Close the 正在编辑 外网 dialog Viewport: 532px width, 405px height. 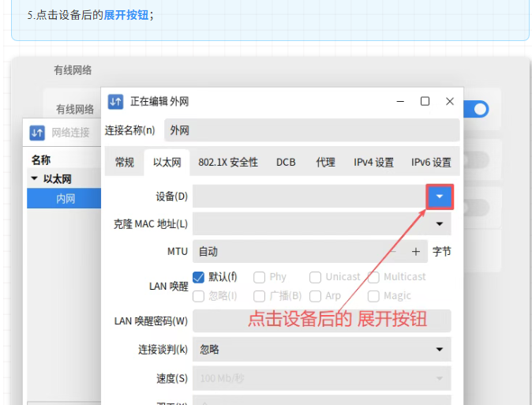coord(450,101)
